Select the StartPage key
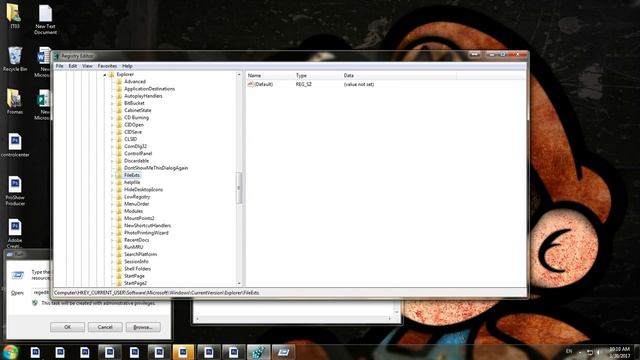Screen dimensions: 640x360 pos(134,276)
